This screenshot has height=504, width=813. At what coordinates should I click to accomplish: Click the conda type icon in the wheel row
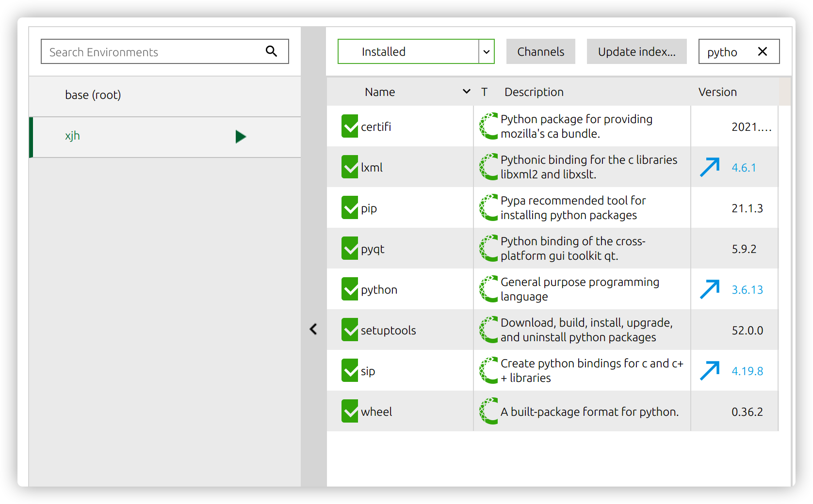(488, 411)
